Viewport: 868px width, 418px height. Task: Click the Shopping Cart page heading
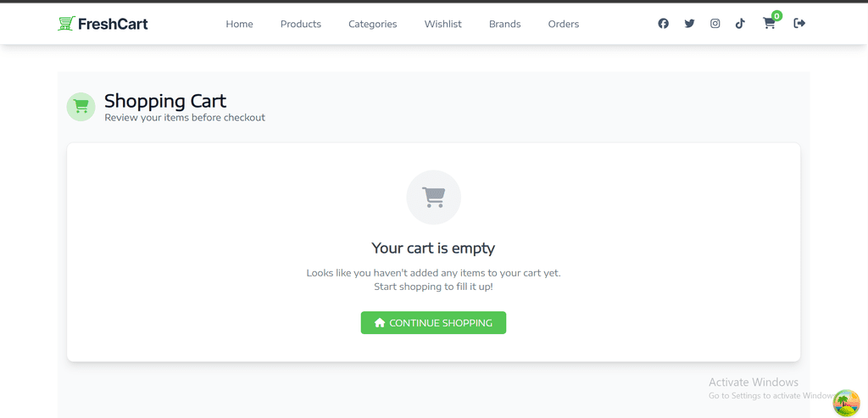point(165,102)
